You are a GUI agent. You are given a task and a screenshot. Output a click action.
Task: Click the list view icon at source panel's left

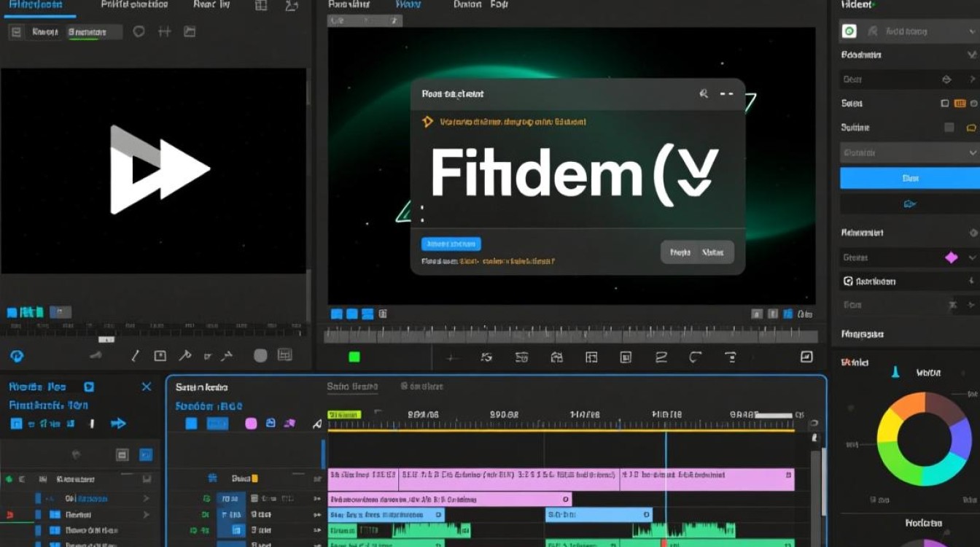tap(17, 32)
